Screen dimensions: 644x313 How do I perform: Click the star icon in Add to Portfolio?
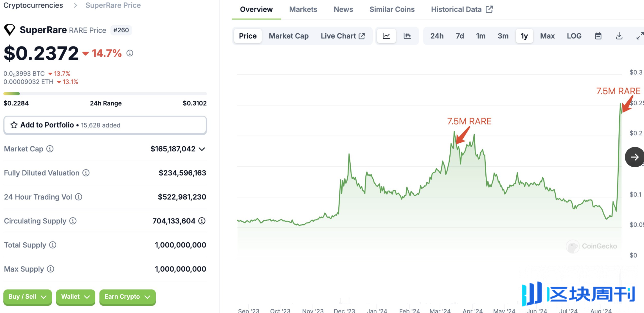[x=14, y=125]
